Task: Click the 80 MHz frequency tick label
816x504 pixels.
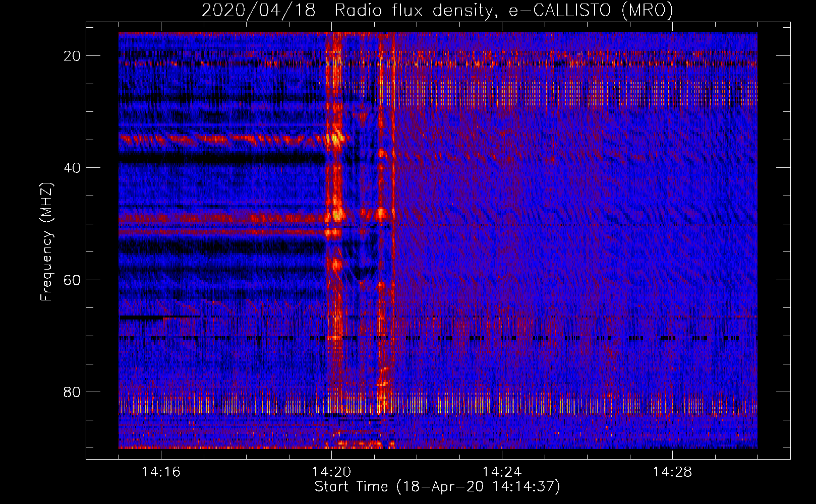Action: point(72,392)
